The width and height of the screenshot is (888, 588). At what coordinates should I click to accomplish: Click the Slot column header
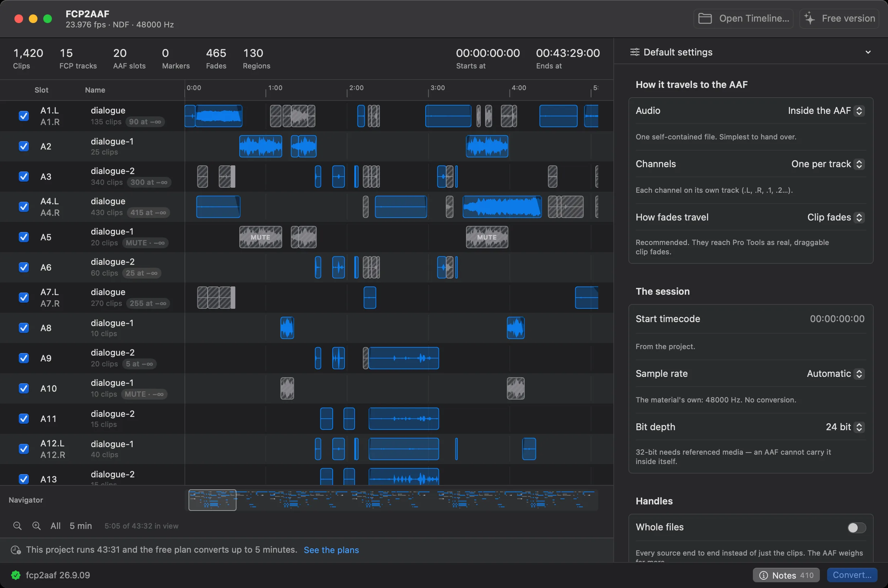[41, 90]
